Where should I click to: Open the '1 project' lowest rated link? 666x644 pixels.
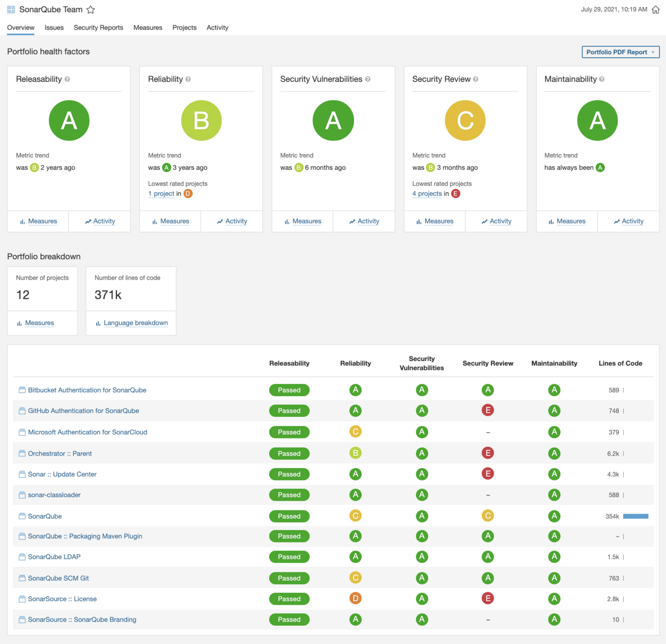[161, 194]
